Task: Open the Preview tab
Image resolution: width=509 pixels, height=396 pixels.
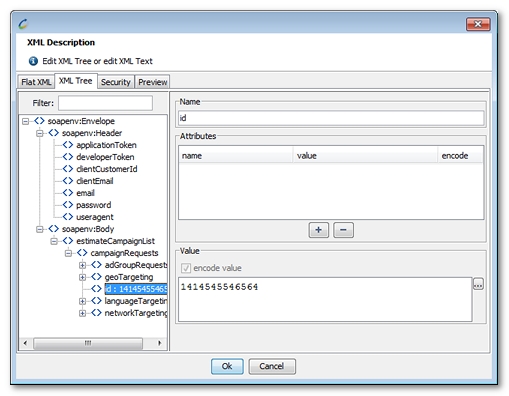Action: click(152, 82)
